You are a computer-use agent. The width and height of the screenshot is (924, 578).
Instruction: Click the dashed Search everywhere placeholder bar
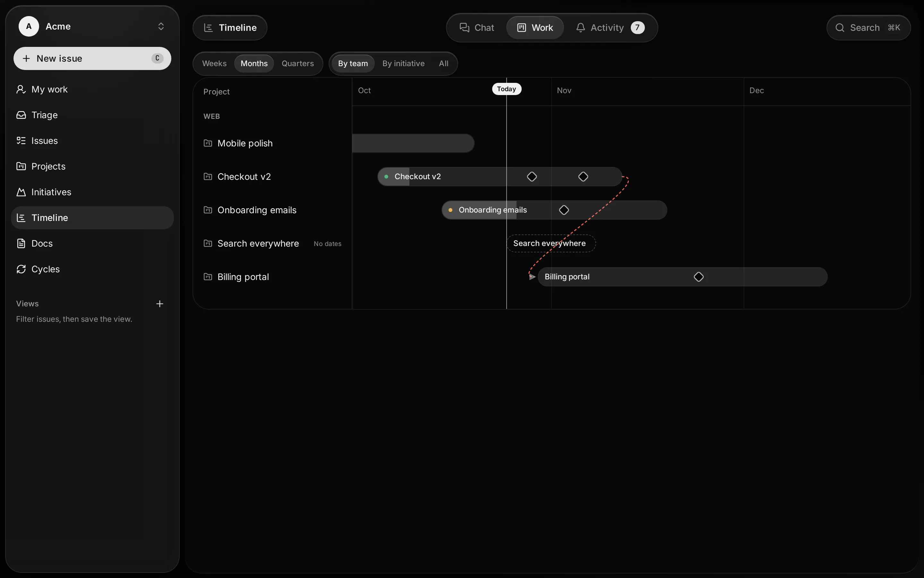(551, 243)
